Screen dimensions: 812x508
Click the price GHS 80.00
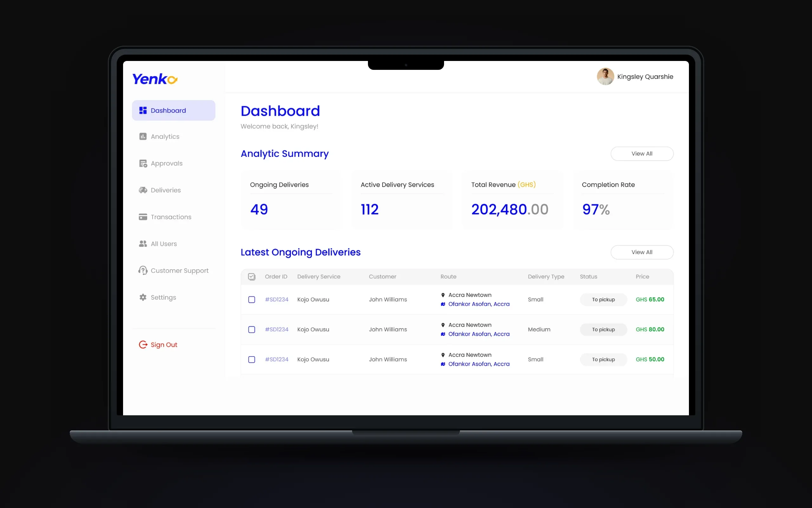[650, 329]
